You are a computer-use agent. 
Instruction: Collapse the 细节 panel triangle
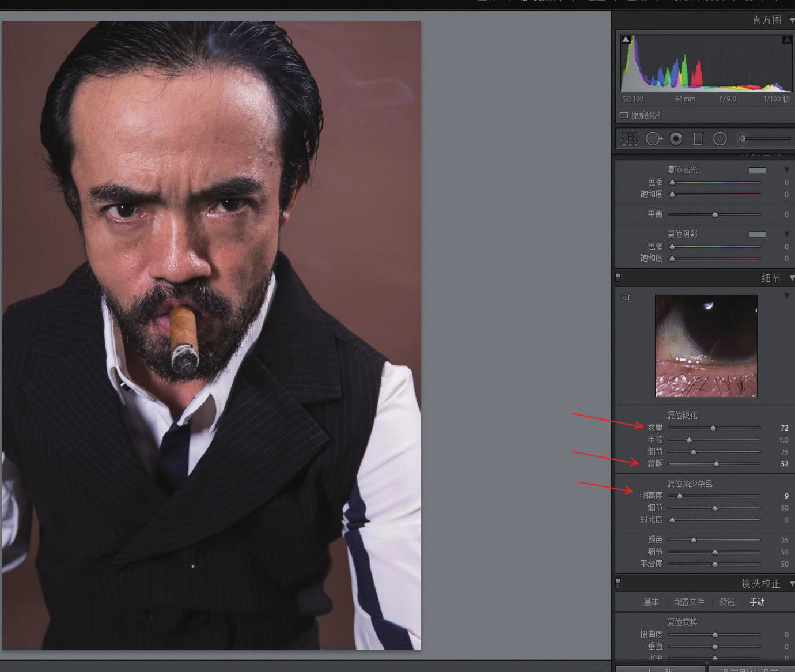pos(792,278)
